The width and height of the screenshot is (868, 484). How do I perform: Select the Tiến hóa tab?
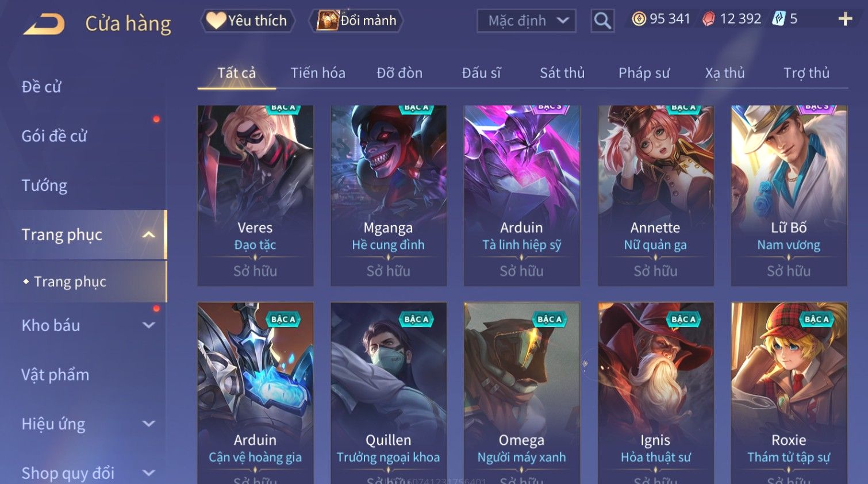click(x=318, y=73)
